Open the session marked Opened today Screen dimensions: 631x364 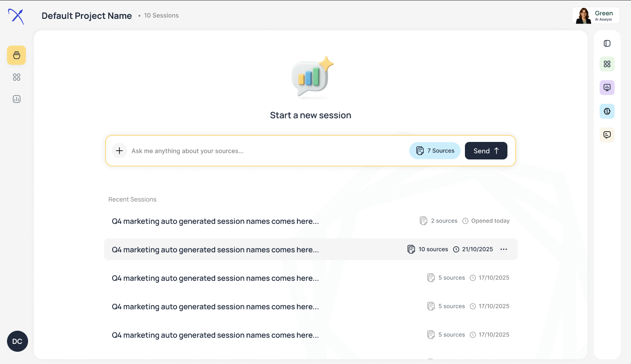(311, 221)
